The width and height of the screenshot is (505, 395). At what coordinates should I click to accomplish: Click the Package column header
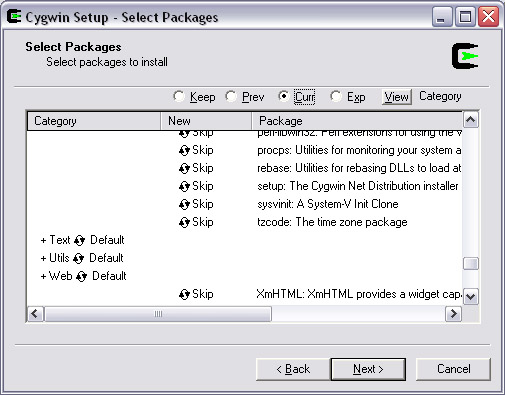(x=357, y=121)
